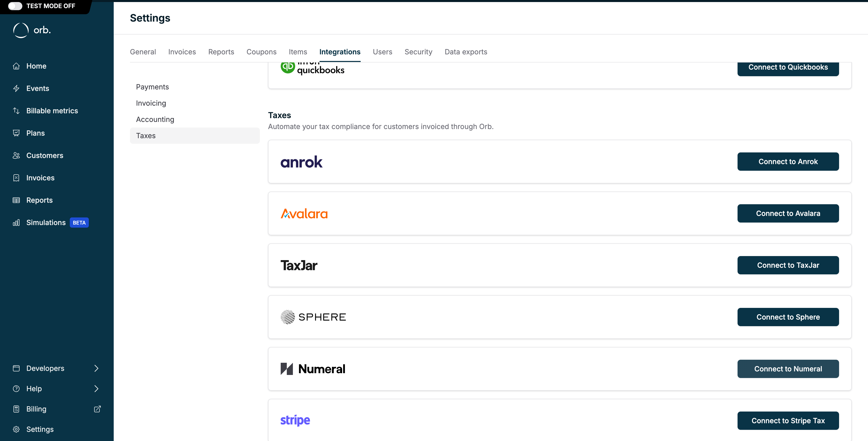Navigate to Plans
This screenshot has width=868, height=441.
(35, 133)
